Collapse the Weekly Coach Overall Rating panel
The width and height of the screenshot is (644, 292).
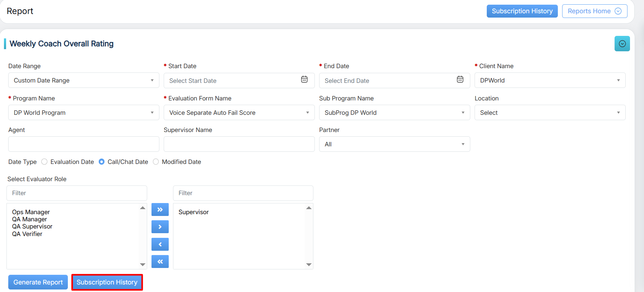(x=622, y=44)
